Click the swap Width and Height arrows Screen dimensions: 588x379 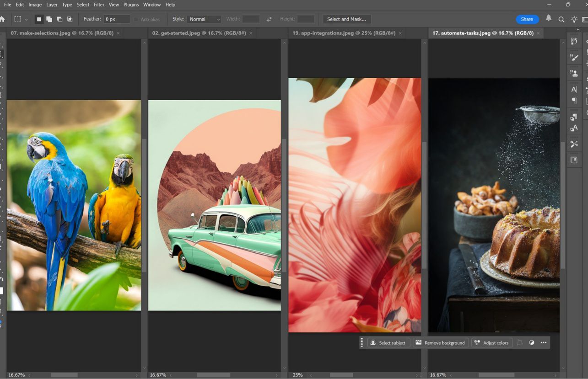point(269,19)
